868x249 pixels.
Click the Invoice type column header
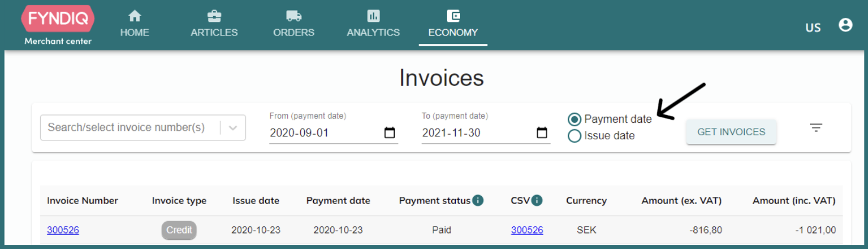point(179,200)
